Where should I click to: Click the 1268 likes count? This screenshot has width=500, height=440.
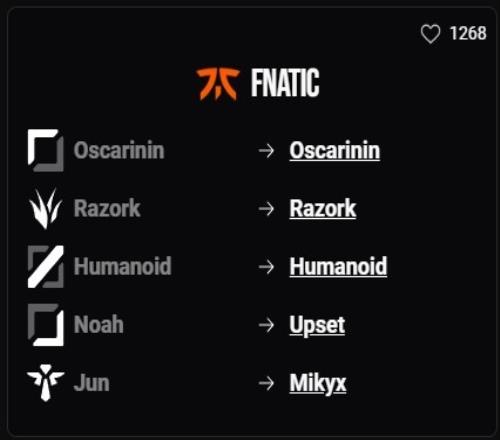click(x=468, y=33)
